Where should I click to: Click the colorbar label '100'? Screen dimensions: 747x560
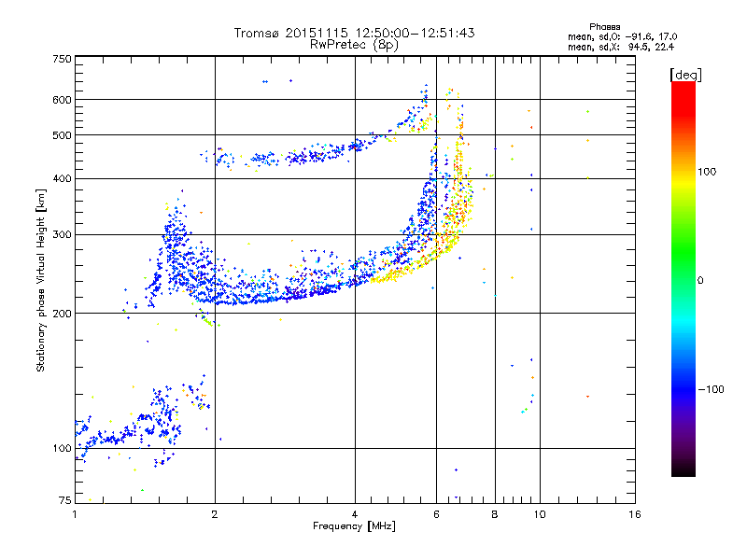[707, 172]
